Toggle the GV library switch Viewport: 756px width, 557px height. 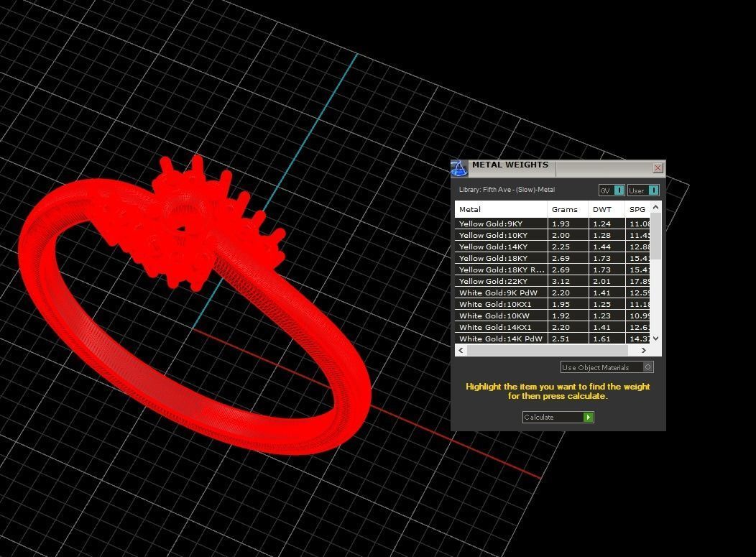coord(612,190)
